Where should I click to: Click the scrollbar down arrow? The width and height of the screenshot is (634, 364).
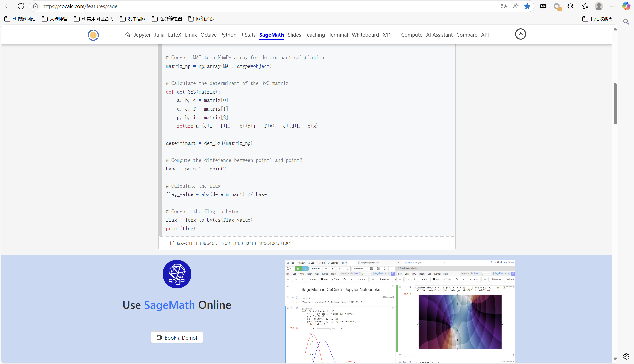tap(615, 359)
